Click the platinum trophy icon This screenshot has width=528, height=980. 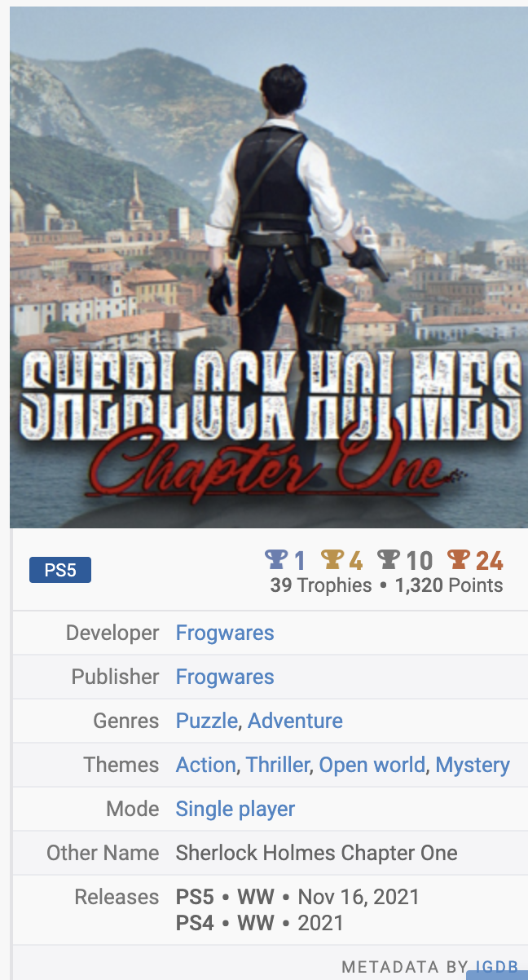277,559
